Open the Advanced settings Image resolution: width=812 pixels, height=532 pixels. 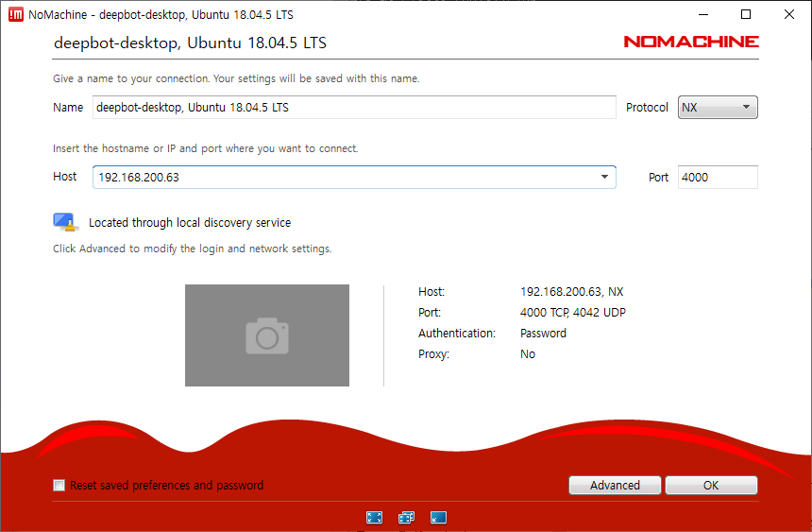(x=615, y=486)
